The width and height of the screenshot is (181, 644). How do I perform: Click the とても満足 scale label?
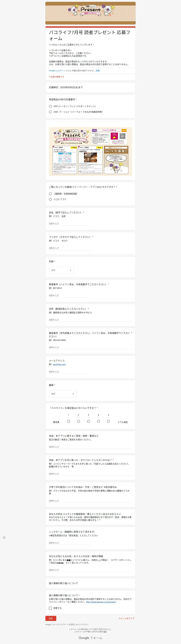coord(123,422)
